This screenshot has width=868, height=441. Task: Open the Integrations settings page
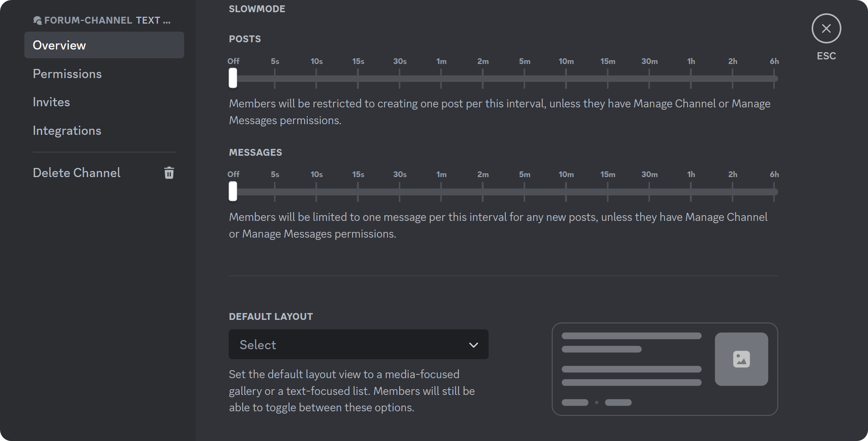pyautogui.click(x=67, y=130)
